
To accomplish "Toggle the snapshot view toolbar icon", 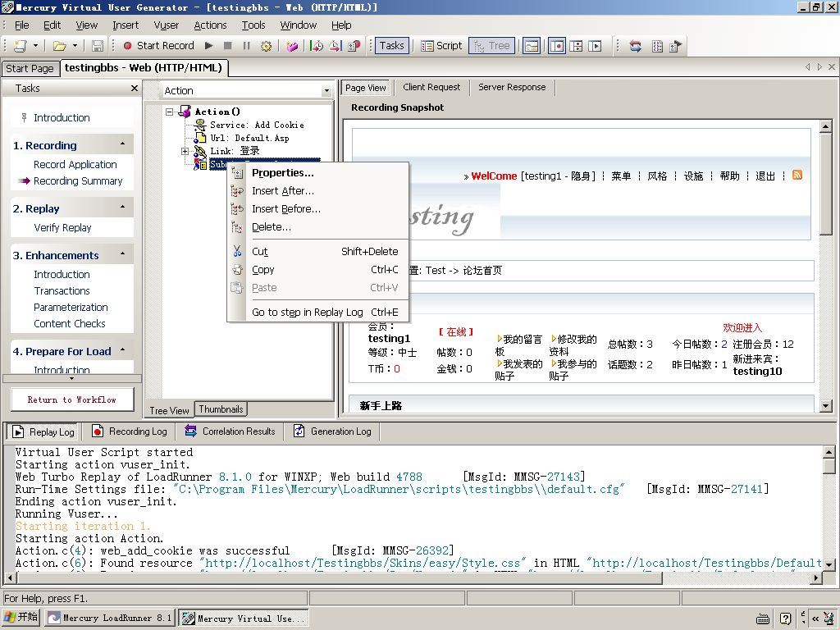I will (x=557, y=46).
